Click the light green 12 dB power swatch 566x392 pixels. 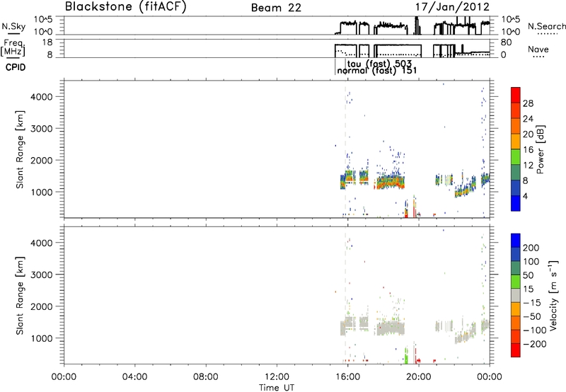(516, 156)
